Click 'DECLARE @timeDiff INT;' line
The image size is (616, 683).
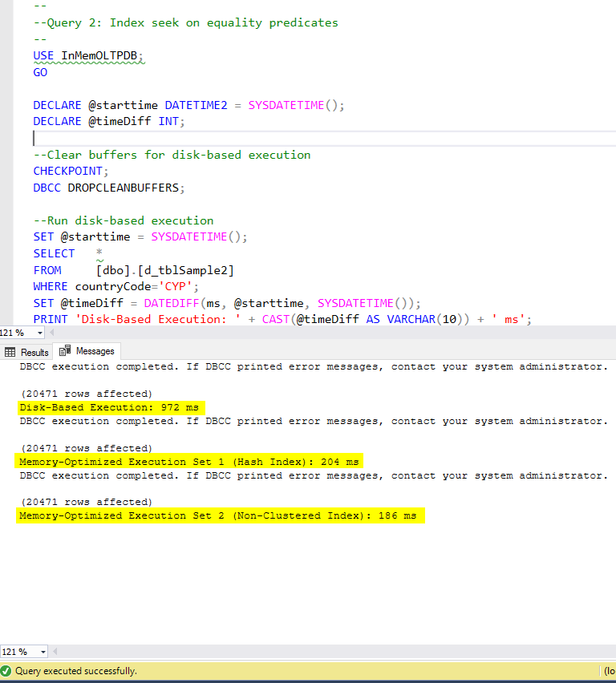109,122
